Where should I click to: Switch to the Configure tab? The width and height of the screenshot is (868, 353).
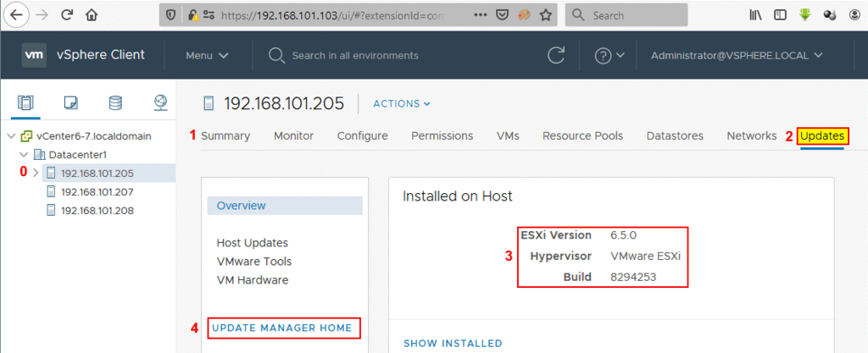click(x=363, y=136)
